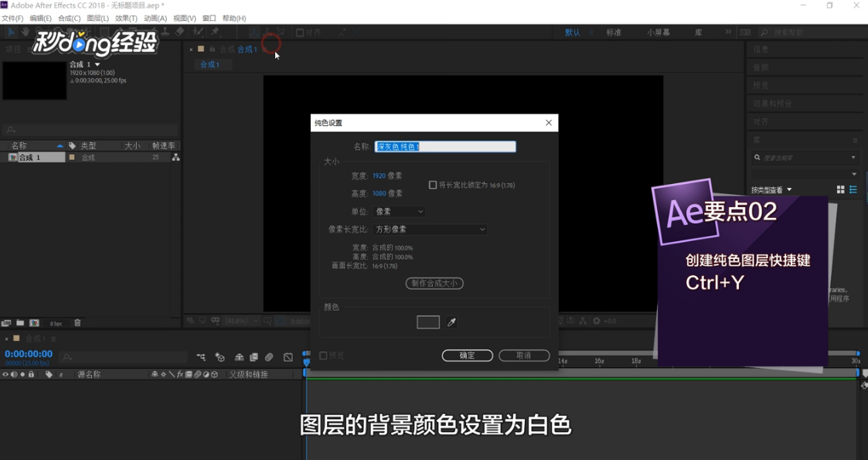This screenshot has height=460, width=868.
Task: Click the timecode 0:00:00:00
Action: click(29, 354)
